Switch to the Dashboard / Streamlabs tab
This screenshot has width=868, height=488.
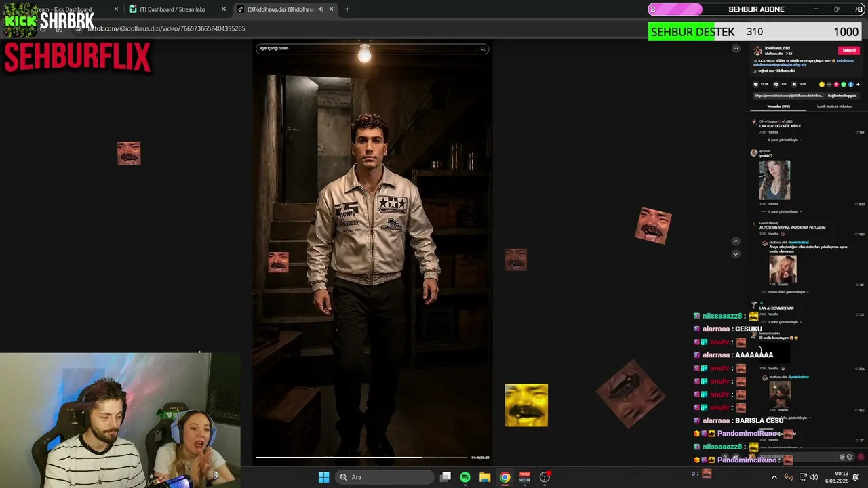click(x=174, y=9)
